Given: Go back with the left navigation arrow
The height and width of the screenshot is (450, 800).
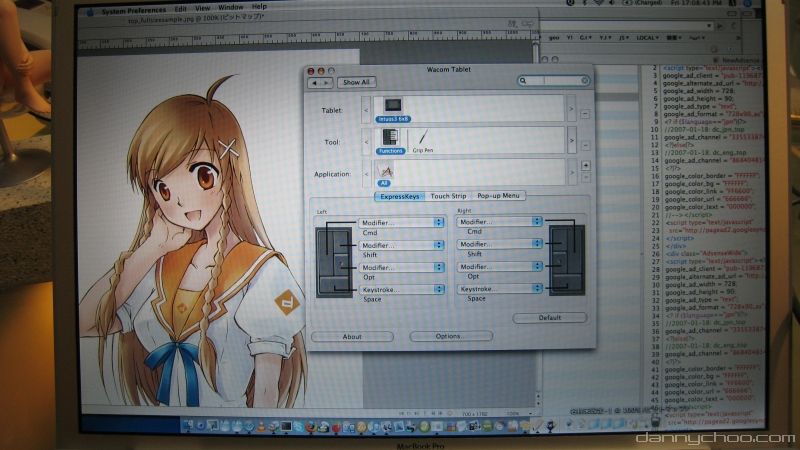Looking at the screenshot, I should point(314,82).
